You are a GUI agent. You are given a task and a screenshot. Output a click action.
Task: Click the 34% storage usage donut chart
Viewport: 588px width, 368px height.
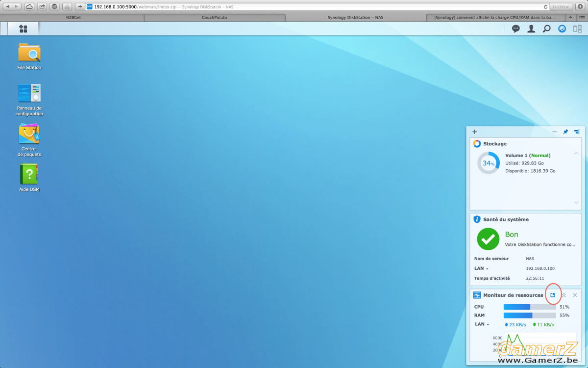489,163
